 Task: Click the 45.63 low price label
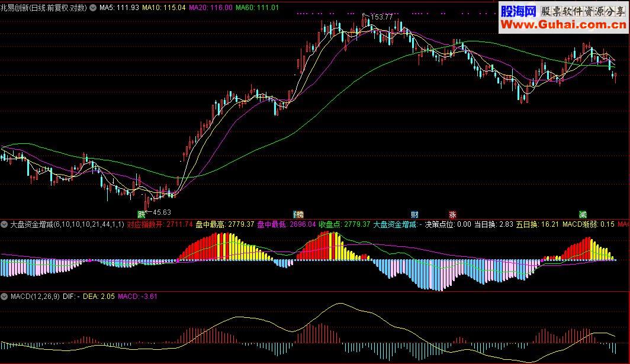[x=162, y=212]
